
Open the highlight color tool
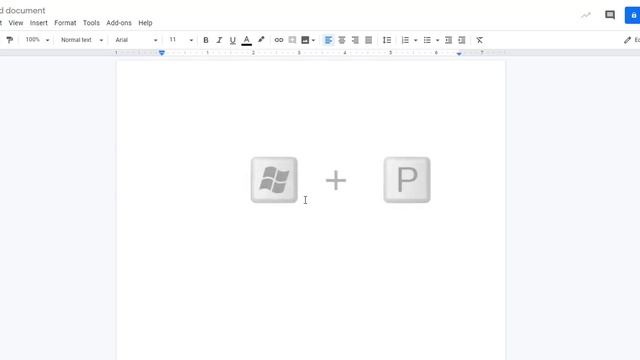pyautogui.click(x=261, y=40)
